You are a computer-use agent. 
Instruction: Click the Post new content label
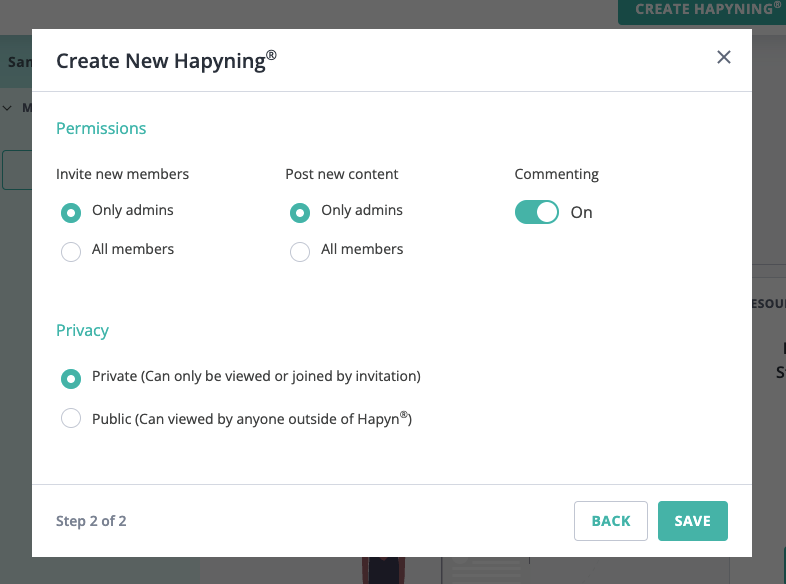pyautogui.click(x=341, y=174)
